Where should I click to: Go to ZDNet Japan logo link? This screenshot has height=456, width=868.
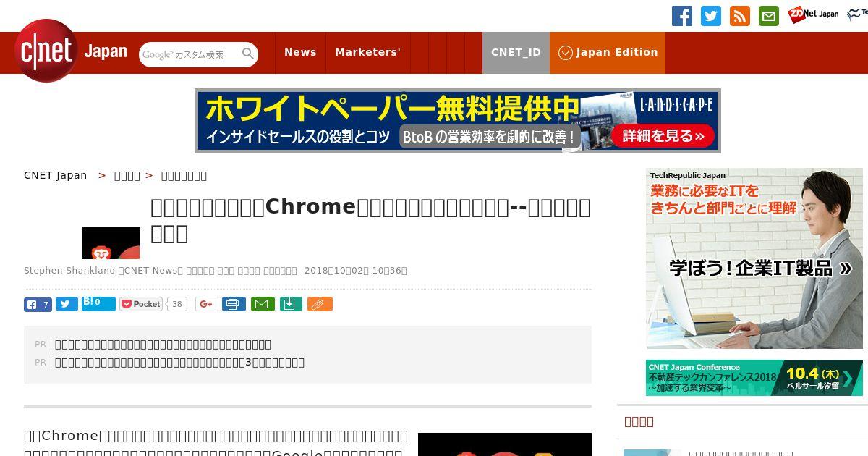tap(813, 14)
